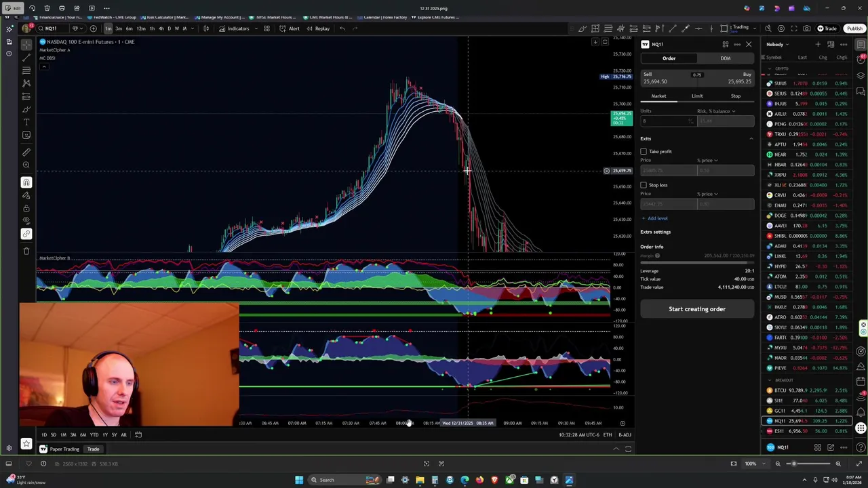Screen dimensions: 868x488
Task: Select the Limit order type
Action: pos(697,96)
